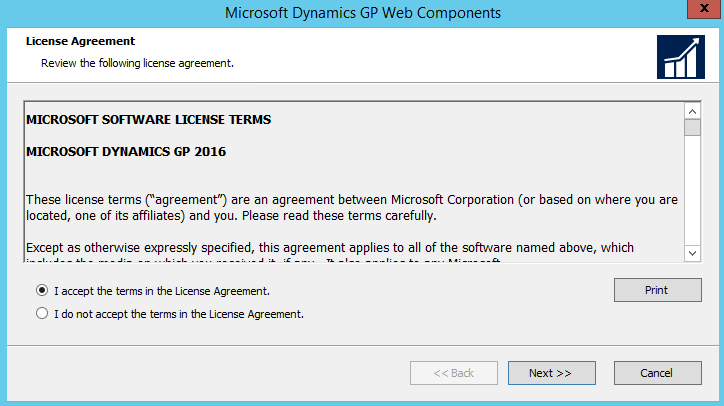Click the "MICROSOFT SOFTWARE LICENSE TERMS" heading
The image size is (724, 406).
tap(148, 120)
